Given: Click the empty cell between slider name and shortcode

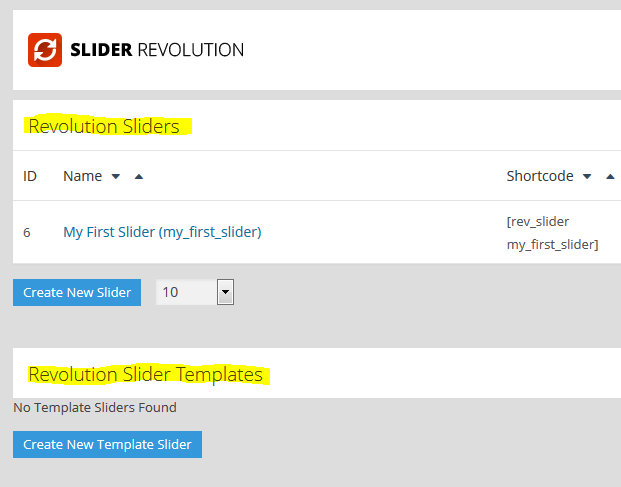Looking at the screenshot, I should tap(380, 232).
